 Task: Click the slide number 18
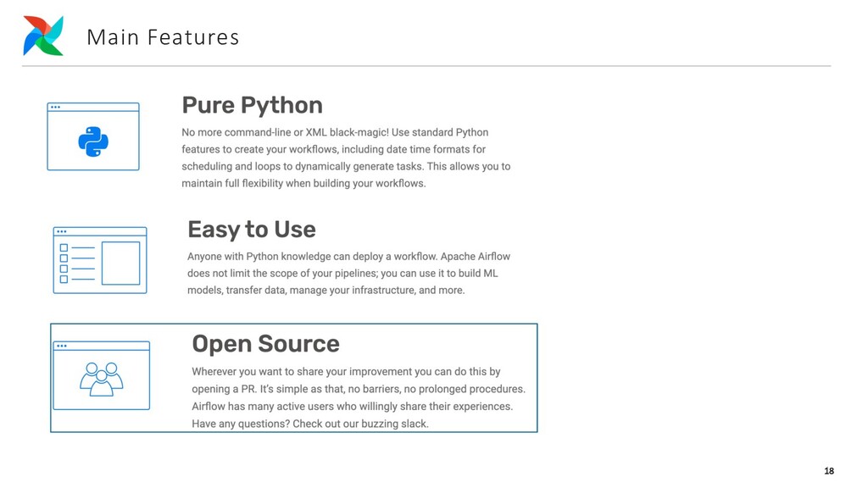829,471
